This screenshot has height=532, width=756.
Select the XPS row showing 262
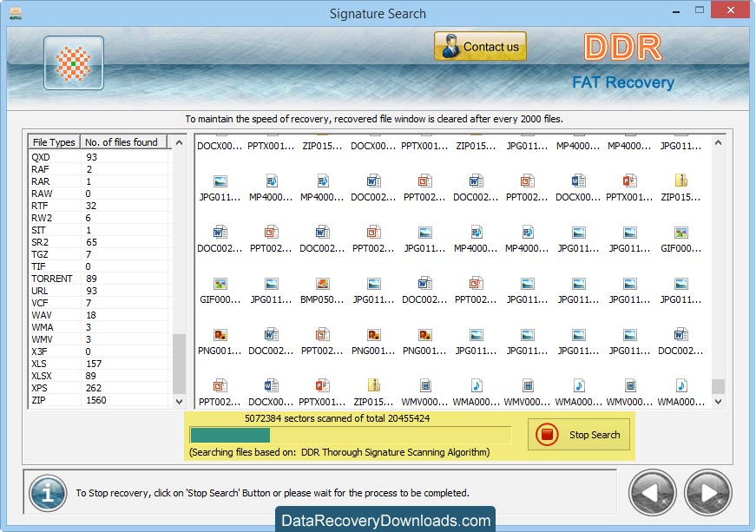[100, 388]
